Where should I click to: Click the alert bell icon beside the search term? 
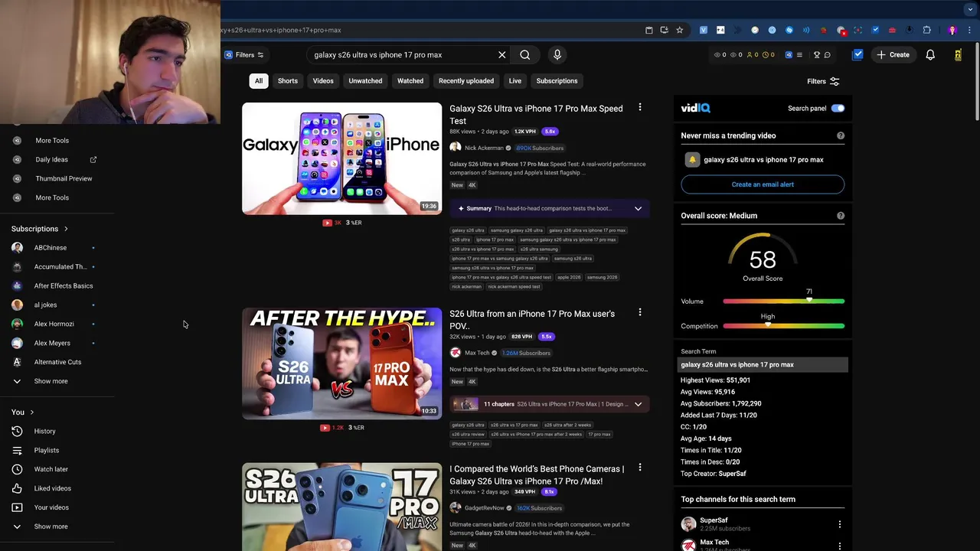pos(692,160)
